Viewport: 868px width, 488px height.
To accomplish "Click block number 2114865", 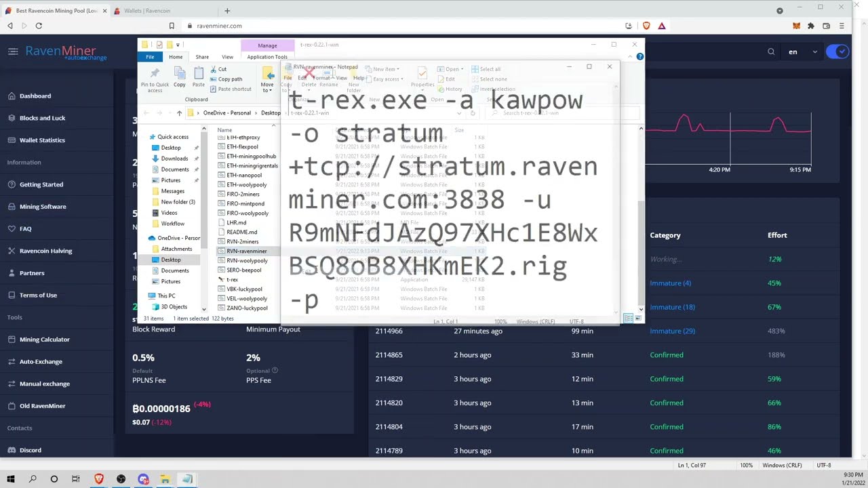I will 389,355.
